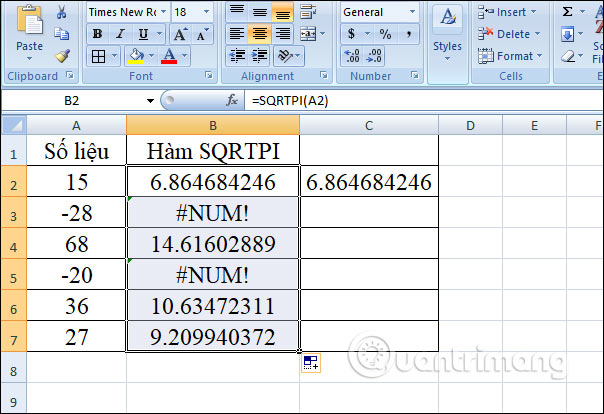604x414 pixels.
Task: Open the font size dropdown
Action: click(206, 12)
